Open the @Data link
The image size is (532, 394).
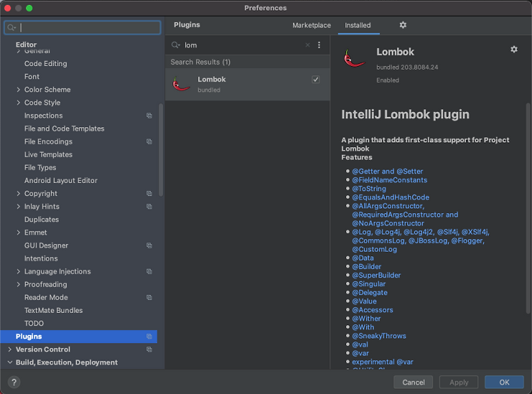362,258
